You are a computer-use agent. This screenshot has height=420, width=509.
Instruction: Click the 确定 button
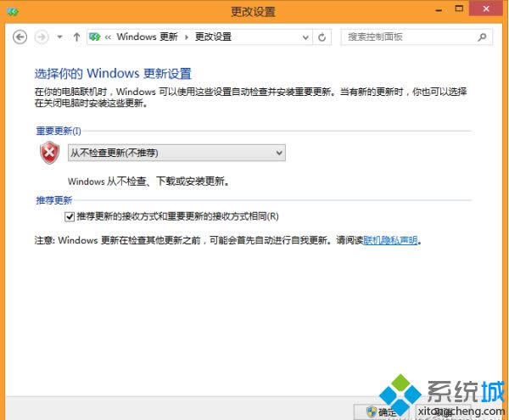pyautogui.click(x=380, y=412)
